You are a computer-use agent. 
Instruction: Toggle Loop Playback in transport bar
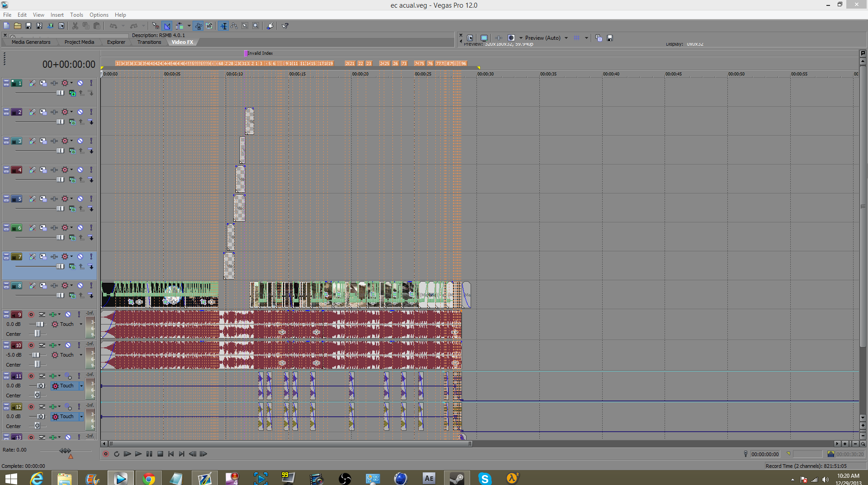click(117, 454)
